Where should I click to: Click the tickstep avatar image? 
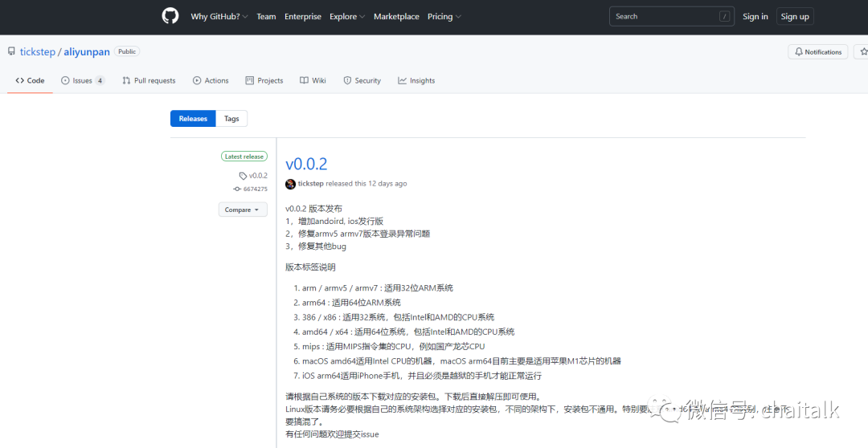coord(291,184)
